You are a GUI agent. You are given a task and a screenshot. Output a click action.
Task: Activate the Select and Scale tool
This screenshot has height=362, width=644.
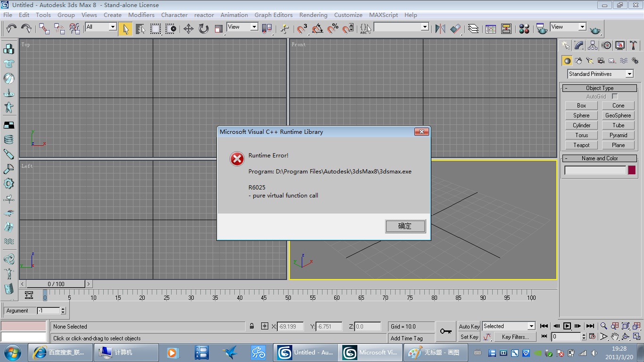click(x=219, y=29)
